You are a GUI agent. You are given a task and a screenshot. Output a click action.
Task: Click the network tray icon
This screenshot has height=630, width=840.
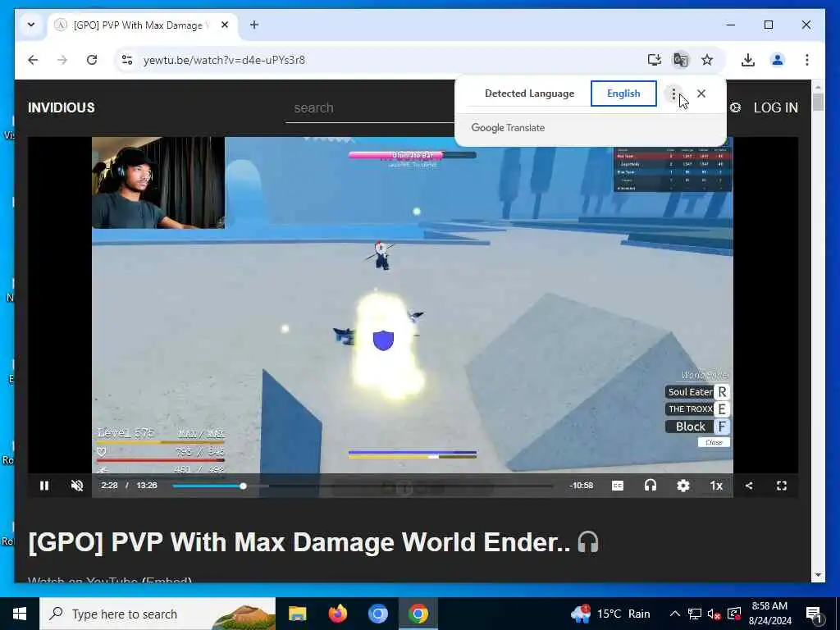pyautogui.click(x=694, y=614)
